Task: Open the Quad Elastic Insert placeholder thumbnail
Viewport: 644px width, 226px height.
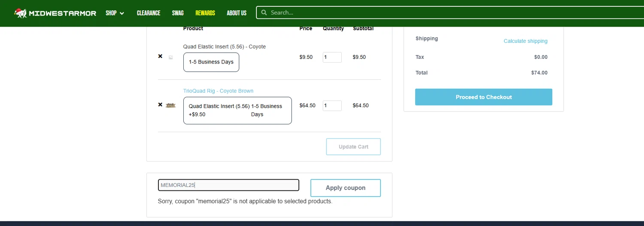Action: click(171, 57)
